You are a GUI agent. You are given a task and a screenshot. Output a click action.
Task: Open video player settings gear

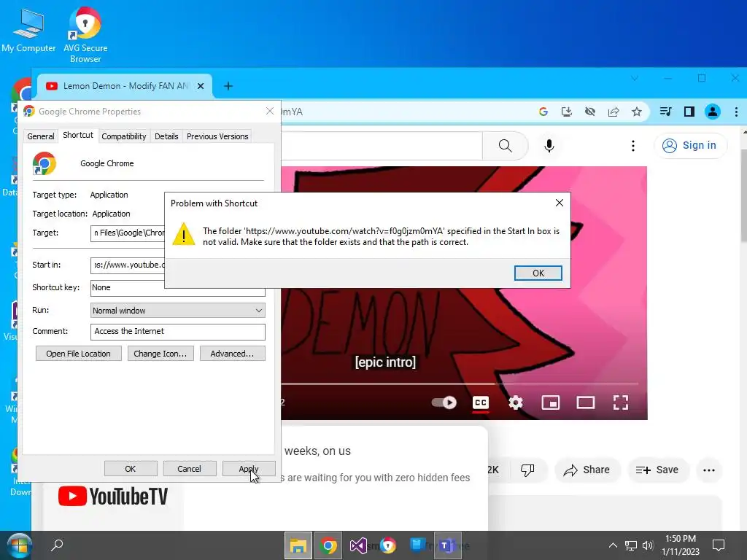click(x=516, y=402)
